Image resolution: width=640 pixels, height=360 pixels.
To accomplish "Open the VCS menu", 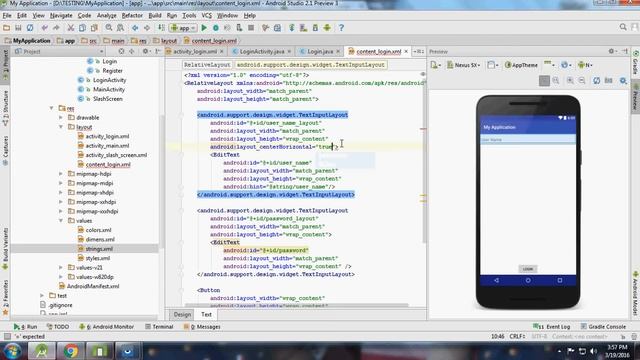I will pyautogui.click(x=207, y=16).
